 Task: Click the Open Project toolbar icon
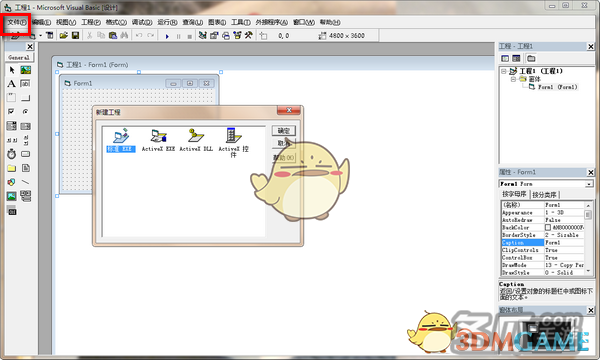tap(64, 36)
